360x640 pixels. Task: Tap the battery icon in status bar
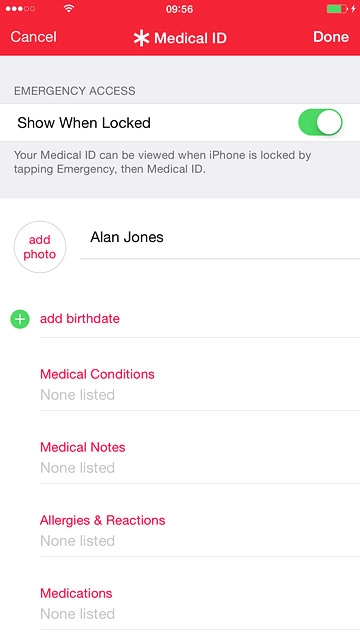pos(337,9)
